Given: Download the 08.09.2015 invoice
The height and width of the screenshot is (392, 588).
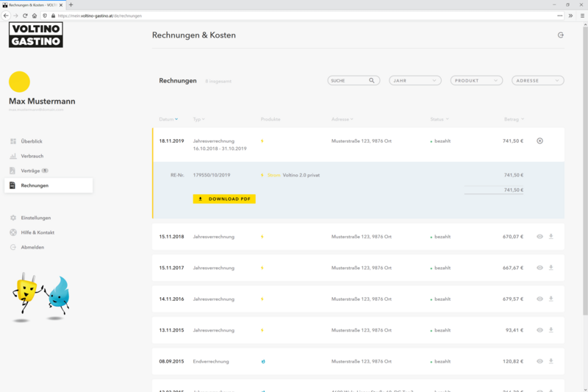Looking at the screenshot, I should [x=551, y=361].
